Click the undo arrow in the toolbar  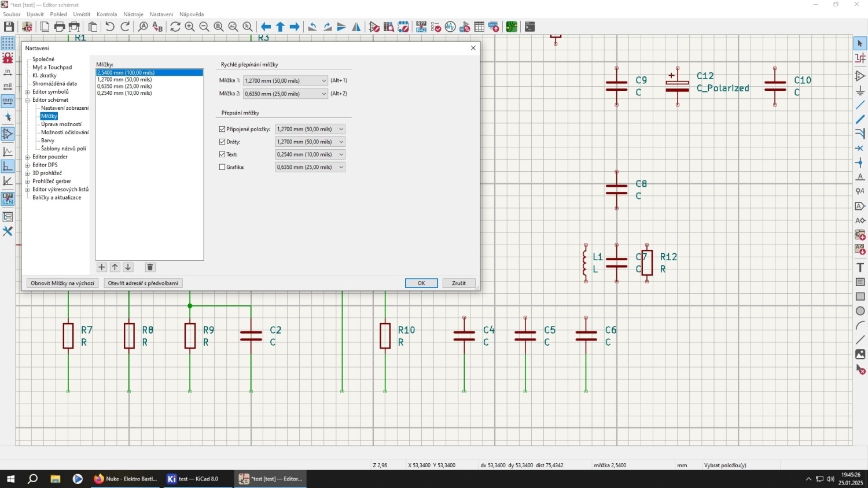(x=110, y=27)
